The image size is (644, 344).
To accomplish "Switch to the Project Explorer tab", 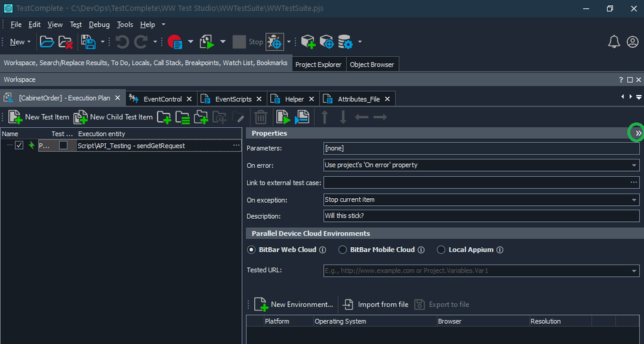I will tap(318, 65).
